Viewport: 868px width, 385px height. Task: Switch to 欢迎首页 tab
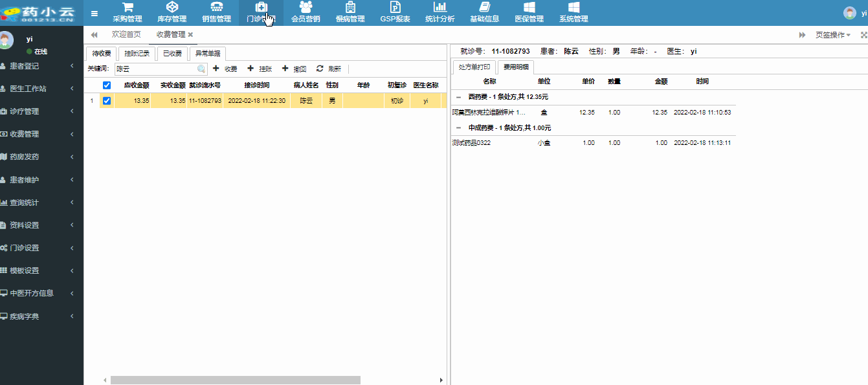[126, 35]
